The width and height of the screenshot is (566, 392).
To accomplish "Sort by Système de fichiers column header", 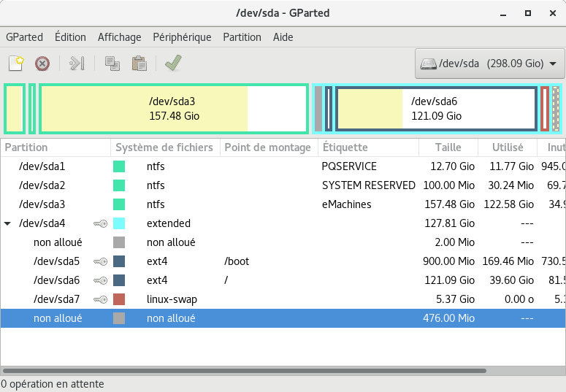I will pyautogui.click(x=164, y=147).
